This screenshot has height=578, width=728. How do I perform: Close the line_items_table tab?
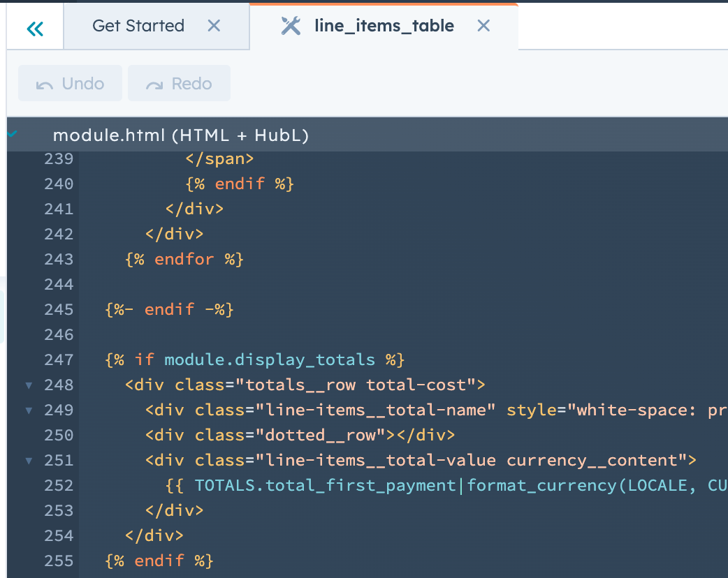[x=483, y=25]
